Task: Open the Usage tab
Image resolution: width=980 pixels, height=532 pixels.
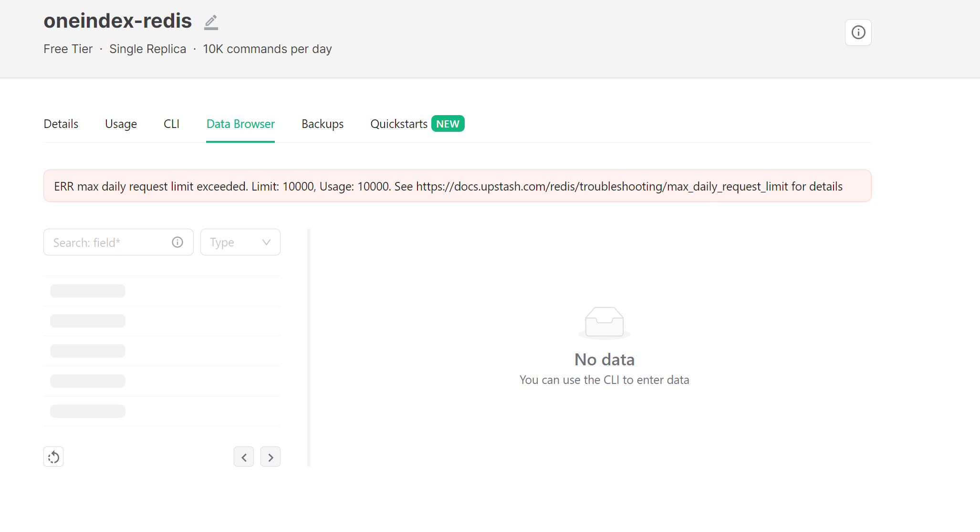Action: point(121,124)
